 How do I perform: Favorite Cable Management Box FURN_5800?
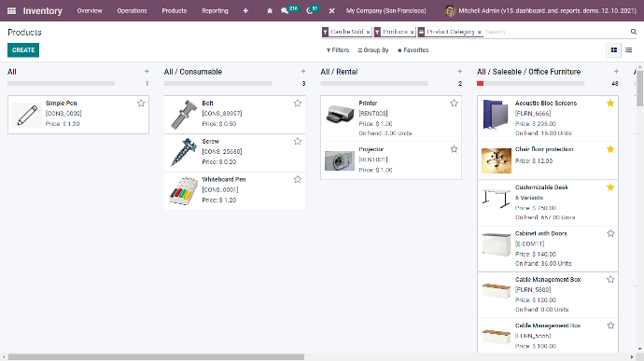pos(610,279)
